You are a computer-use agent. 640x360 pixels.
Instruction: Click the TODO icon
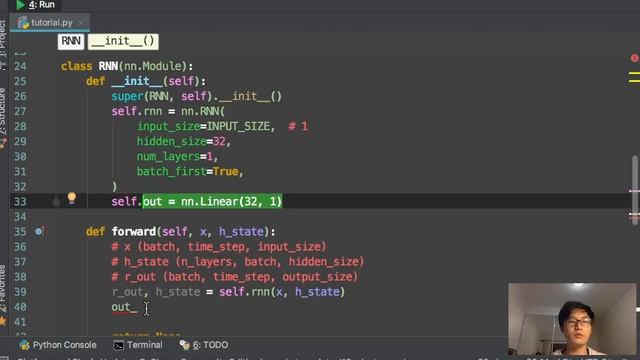tap(184, 345)
